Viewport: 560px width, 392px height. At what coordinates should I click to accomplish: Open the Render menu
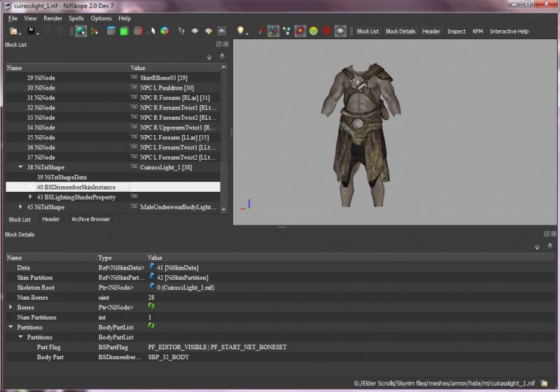tap(53, 18)
